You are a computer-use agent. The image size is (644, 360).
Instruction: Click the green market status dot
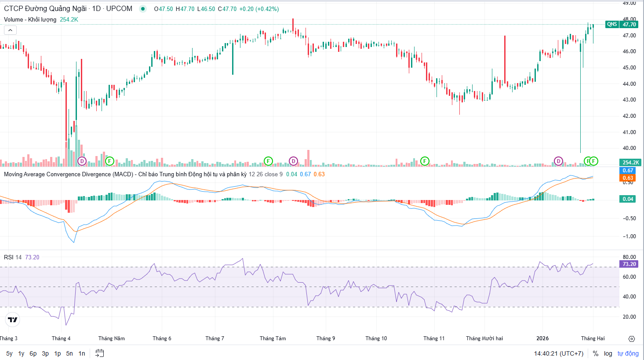pyautogui.click(x=143, y=9)
